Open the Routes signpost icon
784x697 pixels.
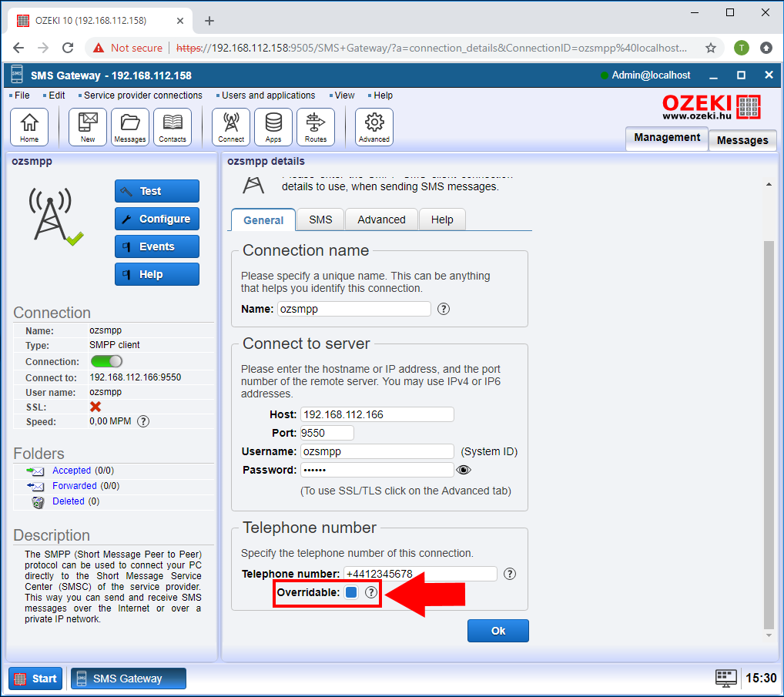316,126
